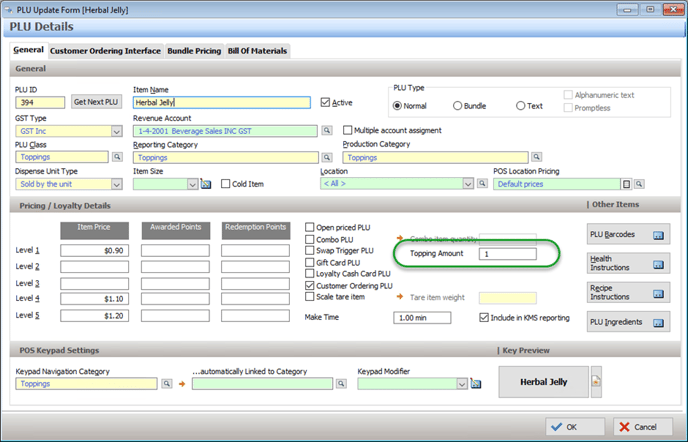
Task: Open PLU Ingredients
Action: [628, 322]
